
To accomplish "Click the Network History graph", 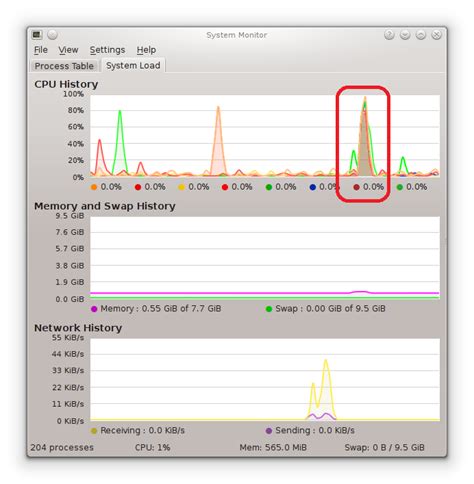I will click(265, 380).
